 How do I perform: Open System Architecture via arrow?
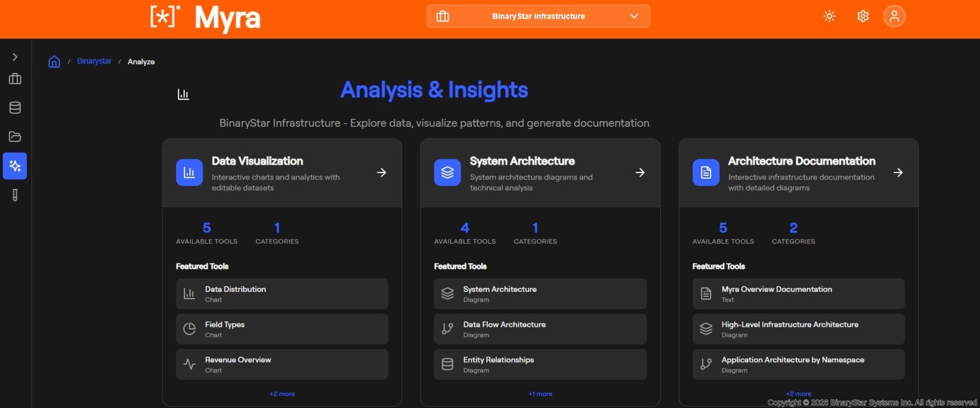(x=640, y=173)
